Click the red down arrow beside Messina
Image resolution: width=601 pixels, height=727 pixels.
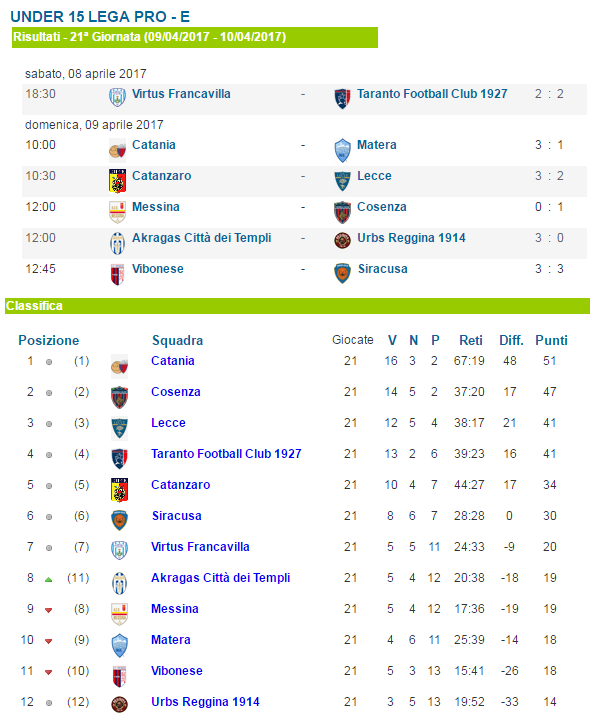point(48,610)
